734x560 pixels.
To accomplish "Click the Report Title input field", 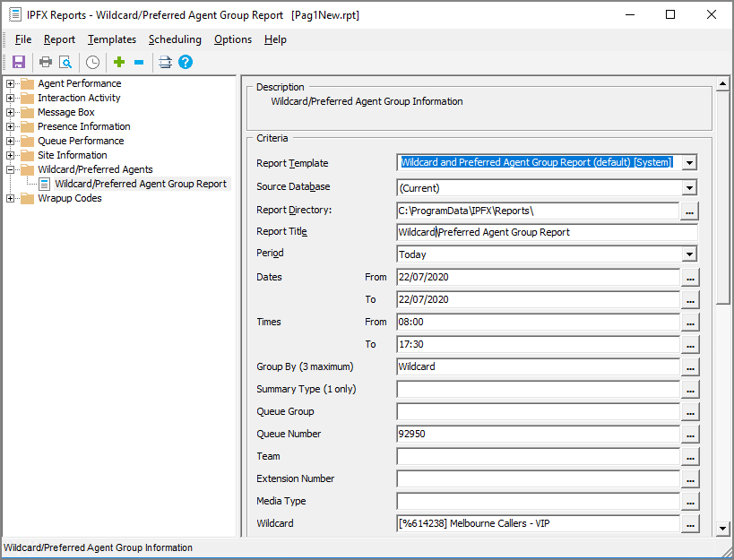I will 547,233.
